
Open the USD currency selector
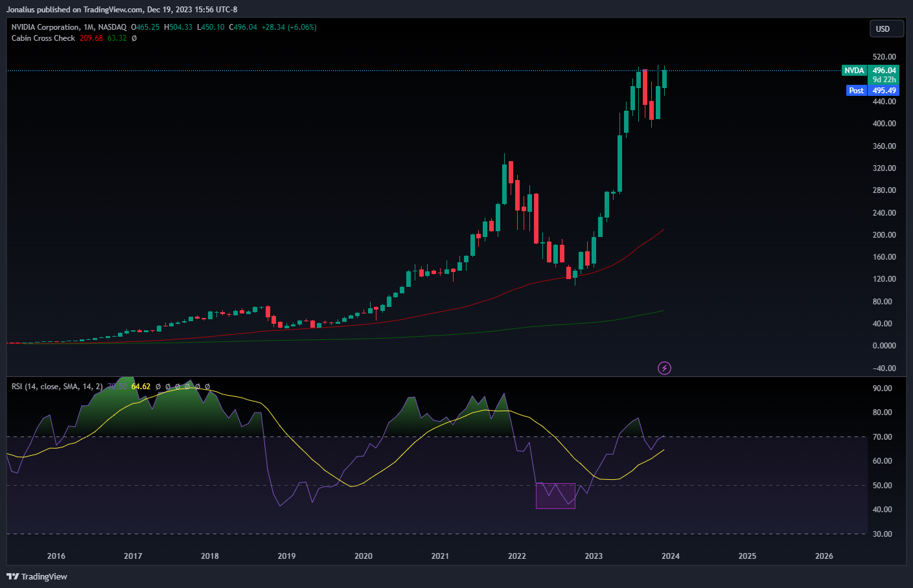886,28
